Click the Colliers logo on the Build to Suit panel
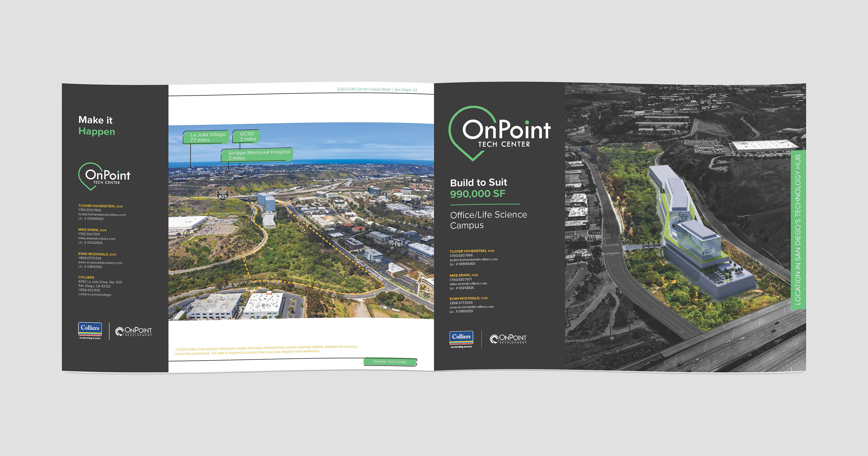Viewport: 868px width, 456px height. pyautogui.click(x=461, y=339)
